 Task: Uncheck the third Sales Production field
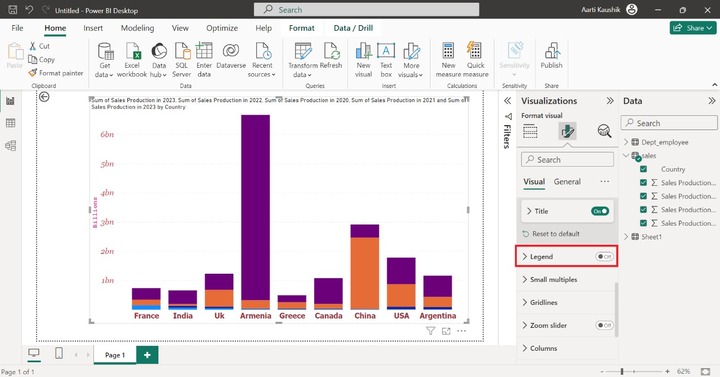coord(643,209)
